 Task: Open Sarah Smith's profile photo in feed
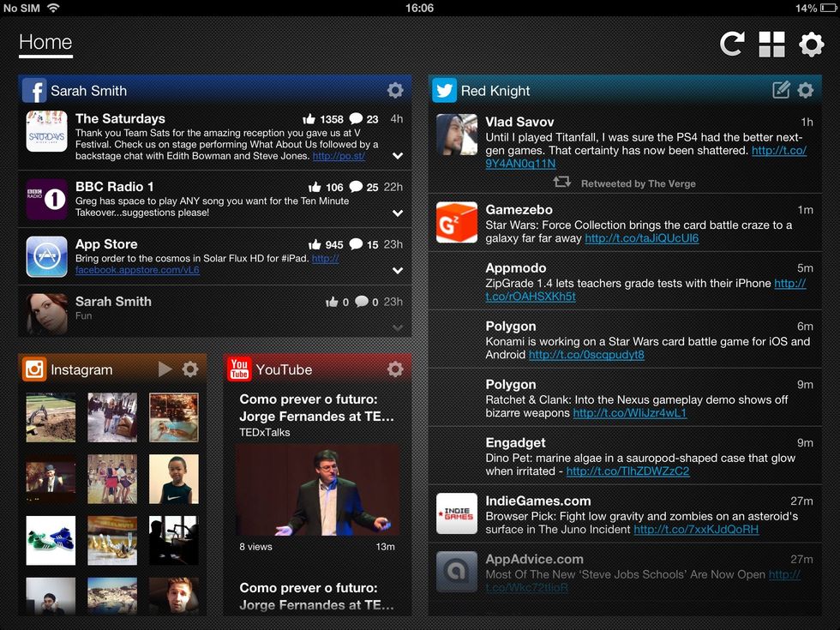(x=46, y=314)
